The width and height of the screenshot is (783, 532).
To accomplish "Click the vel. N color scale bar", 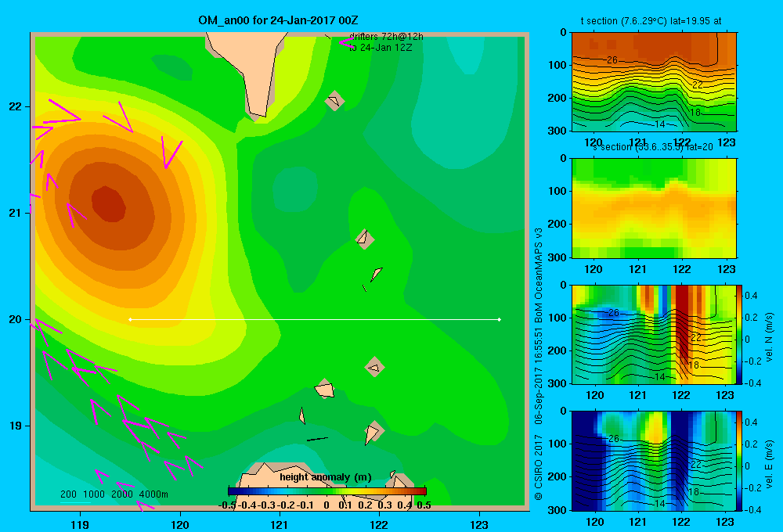I will tap(740, 334).
